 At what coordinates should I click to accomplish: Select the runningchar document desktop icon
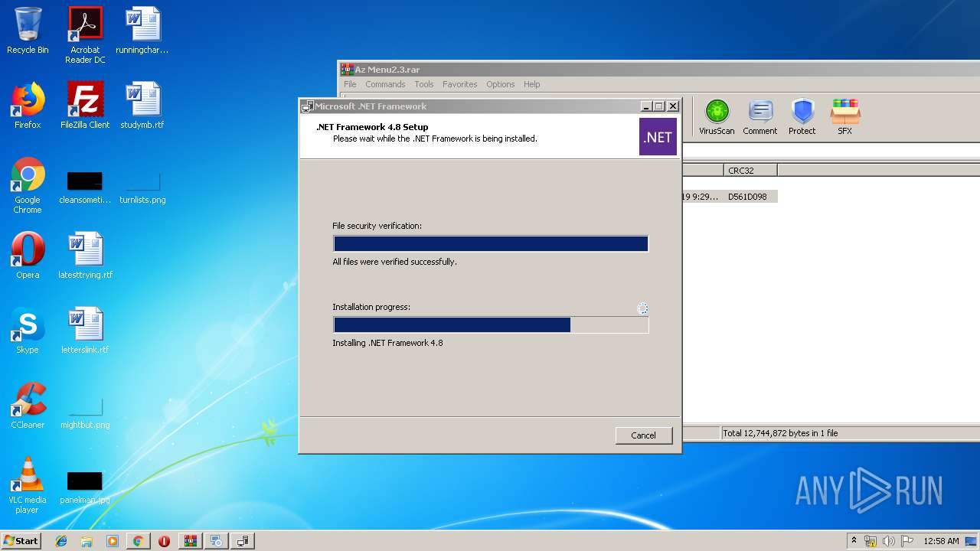coord(142,31)
